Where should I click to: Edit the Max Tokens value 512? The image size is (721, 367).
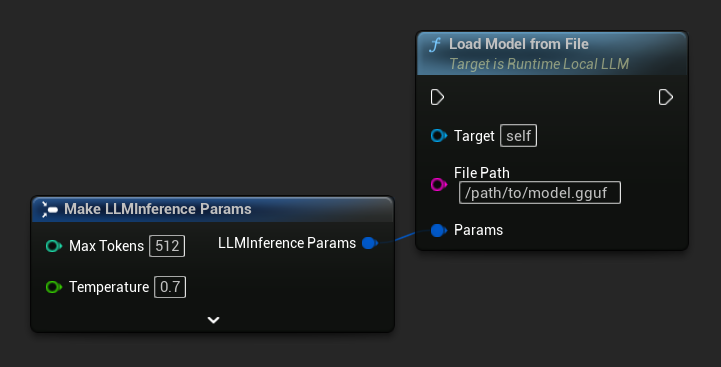pyautogui.click(x=167, y=246)
